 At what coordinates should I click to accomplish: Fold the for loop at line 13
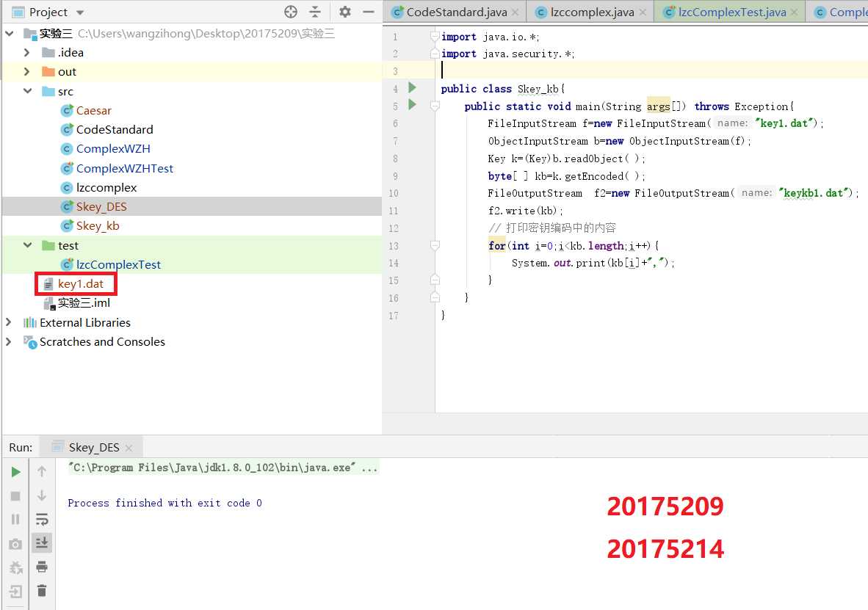click(x=435, y=246)
